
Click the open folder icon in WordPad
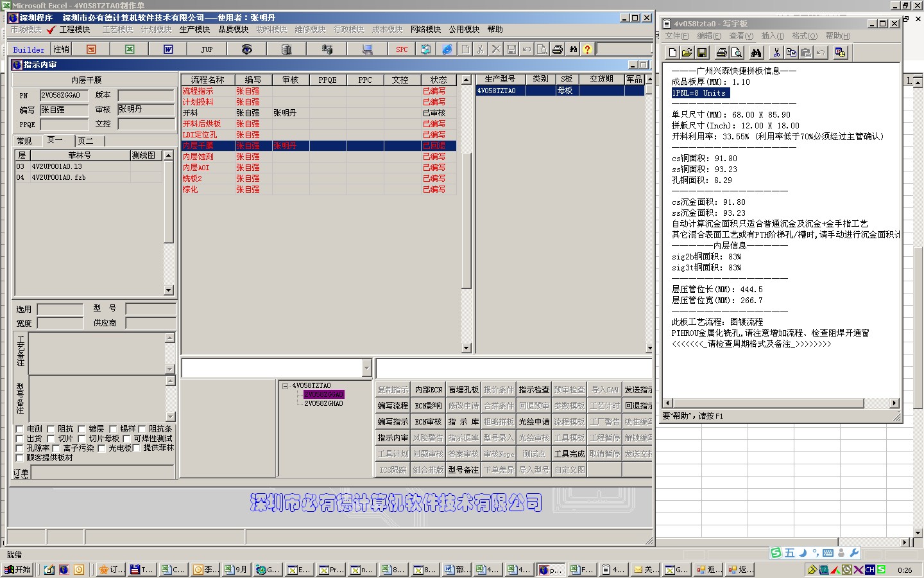pos(687,53)
